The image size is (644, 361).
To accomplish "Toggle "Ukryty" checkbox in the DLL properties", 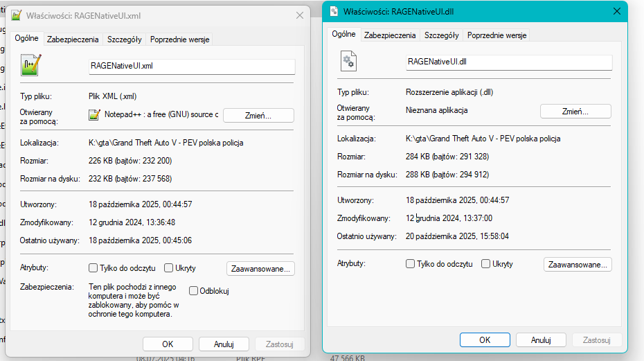I will pos(486,264).
